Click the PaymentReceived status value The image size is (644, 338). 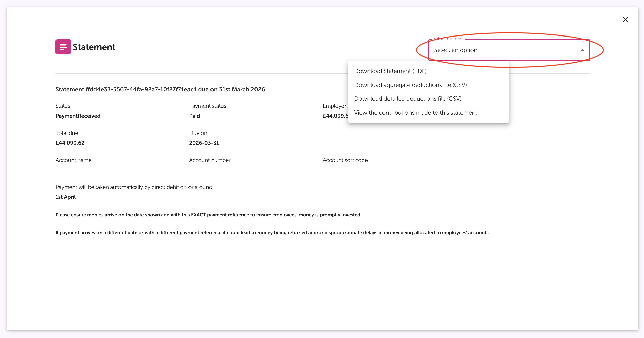(78, 116)
